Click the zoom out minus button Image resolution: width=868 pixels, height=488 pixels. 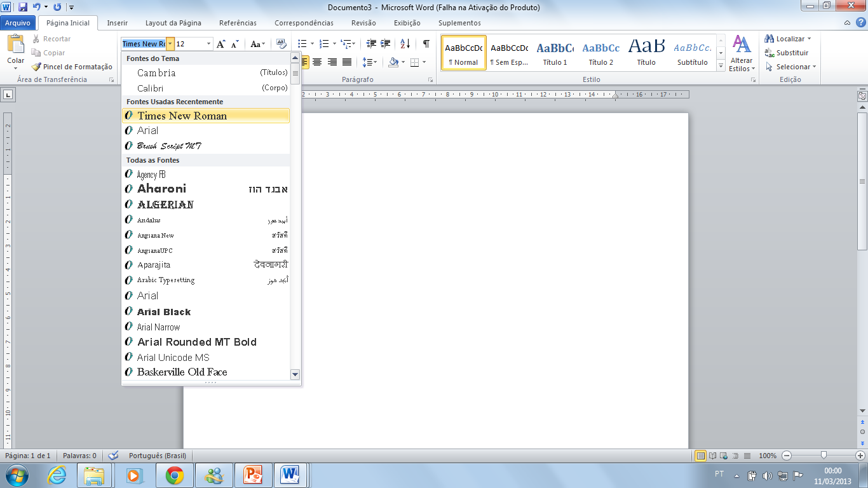point(787,456)
